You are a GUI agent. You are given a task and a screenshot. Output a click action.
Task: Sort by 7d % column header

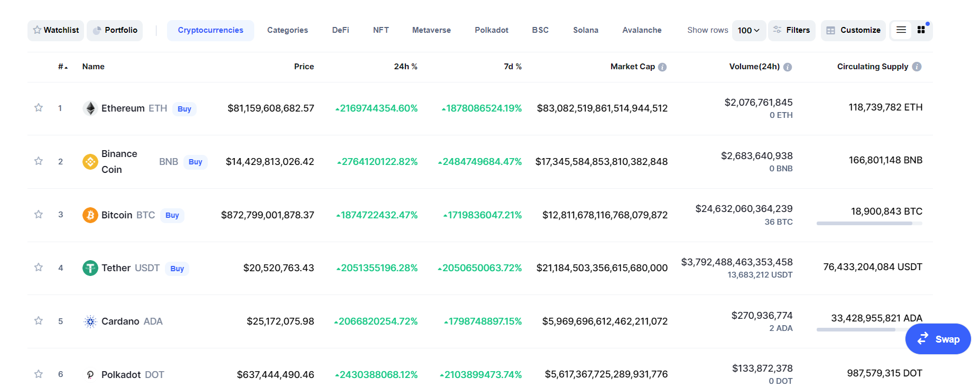tap(513, 67)
